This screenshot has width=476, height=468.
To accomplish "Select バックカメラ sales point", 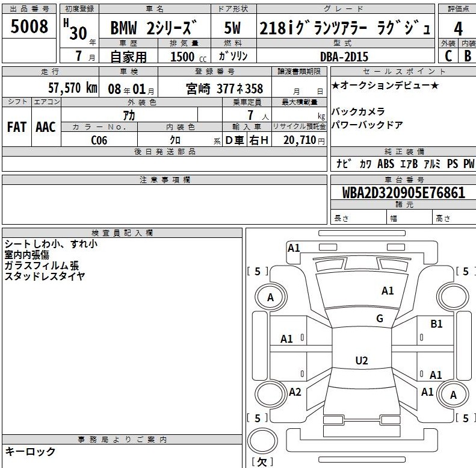I will [x=358, y=112].
